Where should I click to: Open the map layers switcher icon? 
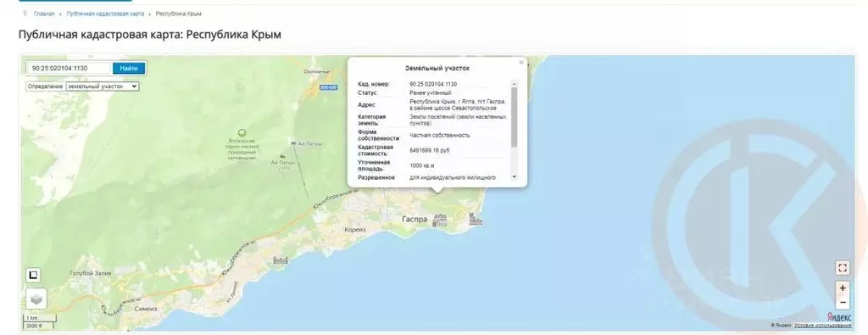[x=36, y=299]
